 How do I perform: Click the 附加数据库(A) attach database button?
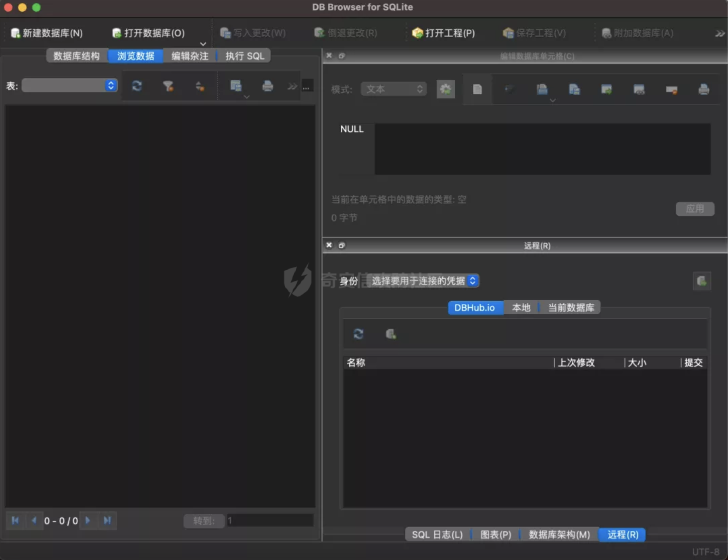pyautogui.click(x=637, y=33)
